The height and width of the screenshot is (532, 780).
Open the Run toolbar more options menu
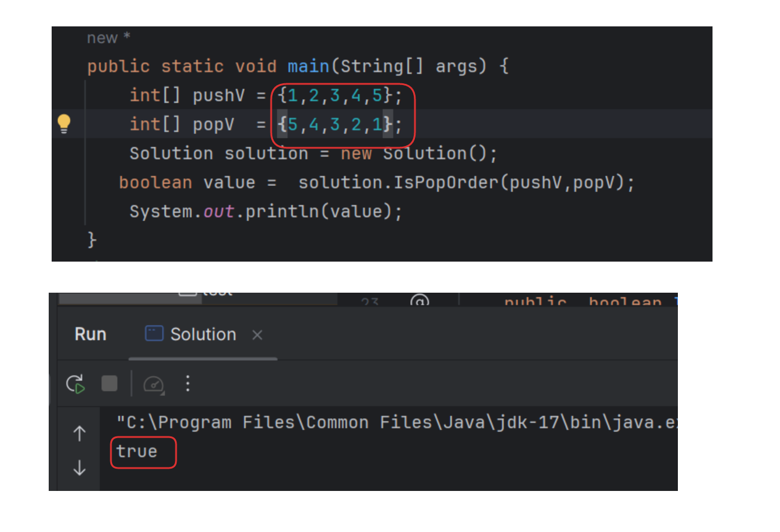[x=188, y=384]
